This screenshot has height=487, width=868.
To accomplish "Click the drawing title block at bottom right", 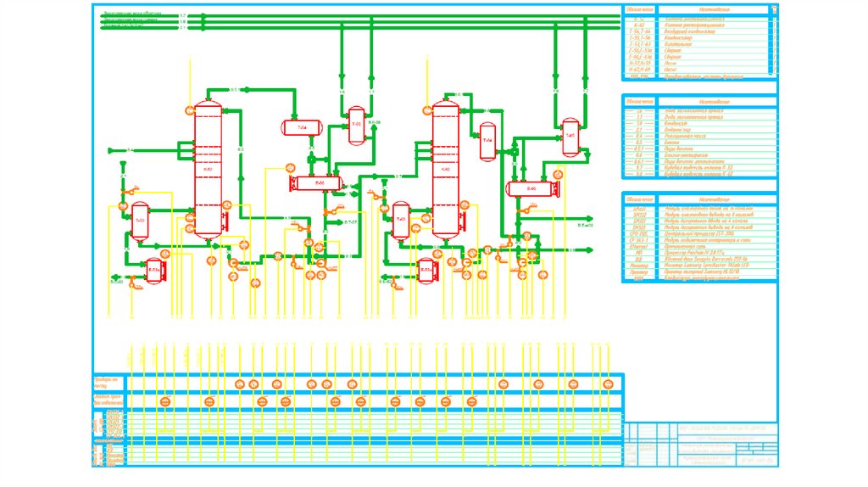I will tap(701, 445).
